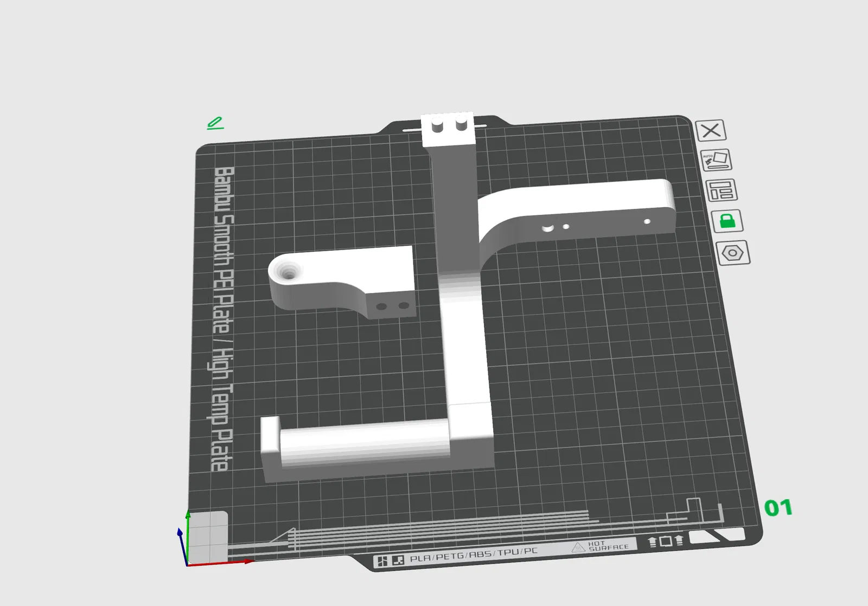868x606 pixels.
Task: Open plate settings hexagon icon
Action: tap(733, 253)
